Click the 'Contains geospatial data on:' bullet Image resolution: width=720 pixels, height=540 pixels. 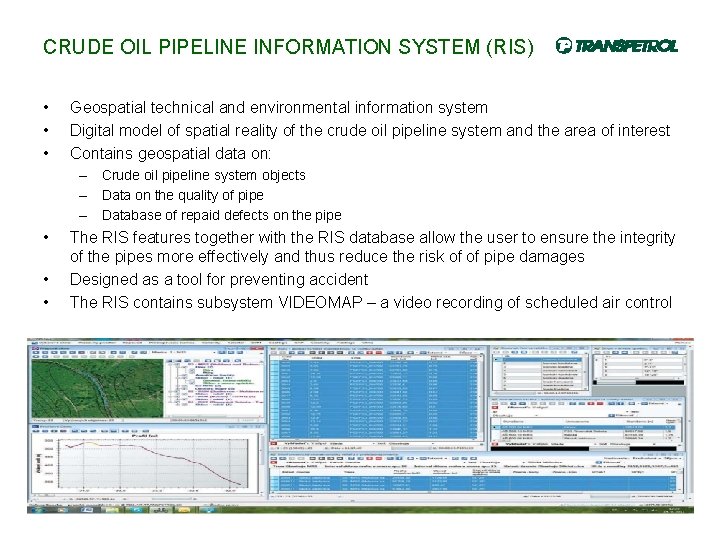coord(170,153)
